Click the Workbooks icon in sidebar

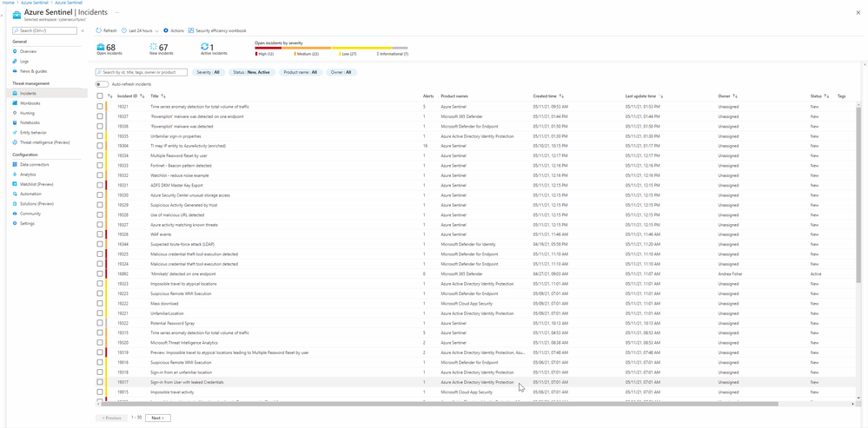(x=15, y=103)
